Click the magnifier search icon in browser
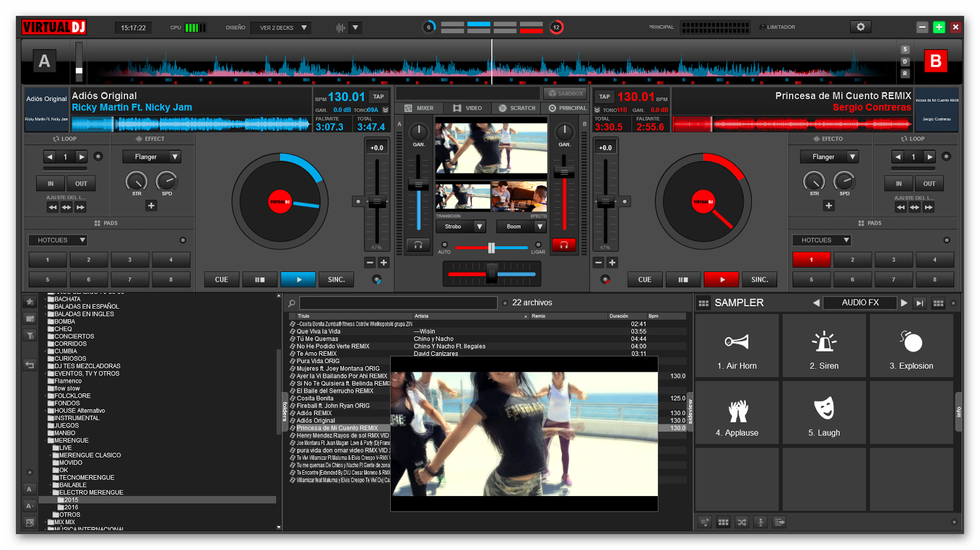The width and height of the screenshot is (980, 550). [x=292, y=303]
